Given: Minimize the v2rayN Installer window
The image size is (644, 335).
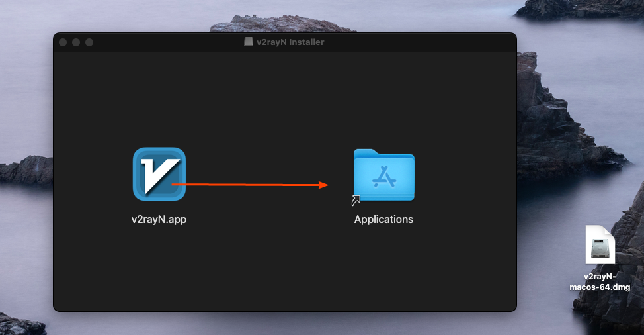Looking at the screenshot, I should [x=76, y=42].
